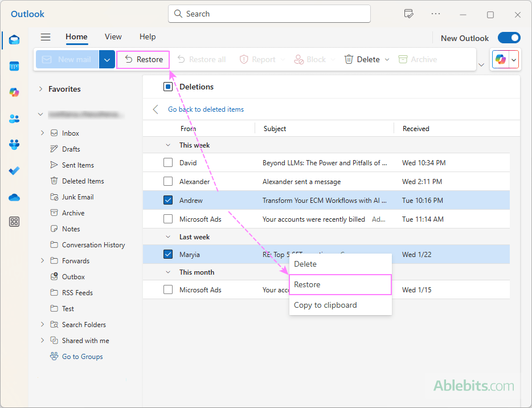The width and height of the screenshot is (532, 408).
Task: Collapse the account folder tree
Action: point(40,115)
